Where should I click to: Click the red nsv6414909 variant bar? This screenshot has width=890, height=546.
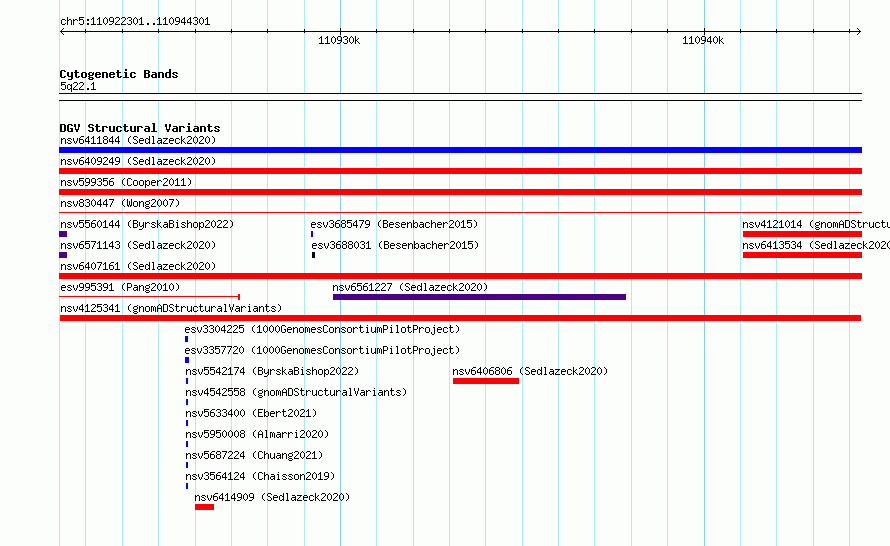pos(204,507)
